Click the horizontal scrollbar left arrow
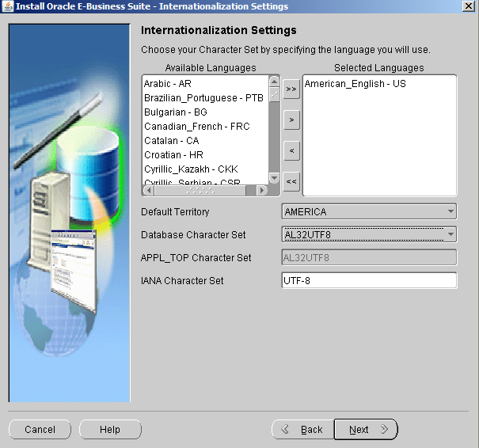Screen dimensions: 479x448 pos(147,191)
